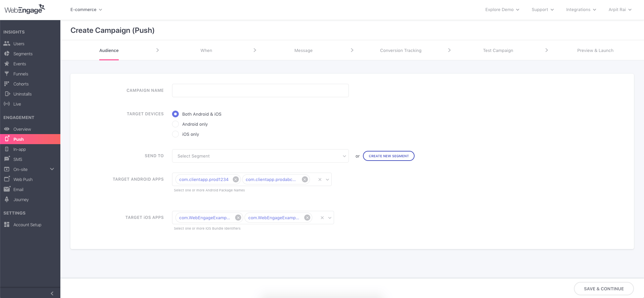Open Arpit Rai account menu
Image resolution: width=644 pixels, height=298 pixels.
click(x=620, y=10)
